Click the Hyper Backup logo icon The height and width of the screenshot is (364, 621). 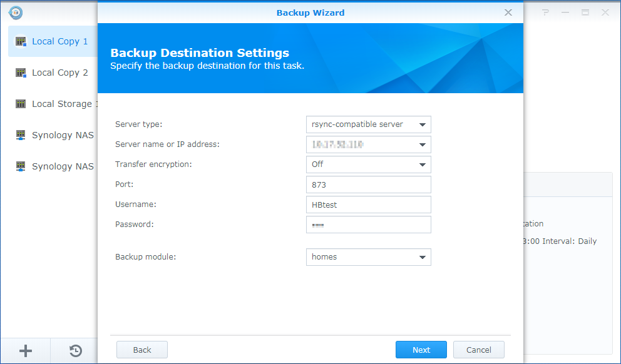(17, 12)
